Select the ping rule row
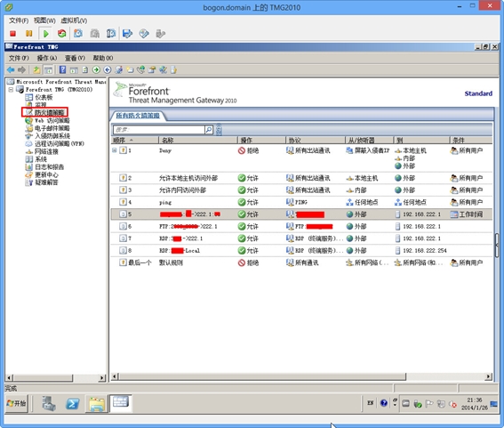 pyautogui.click(x=301, y=202)
